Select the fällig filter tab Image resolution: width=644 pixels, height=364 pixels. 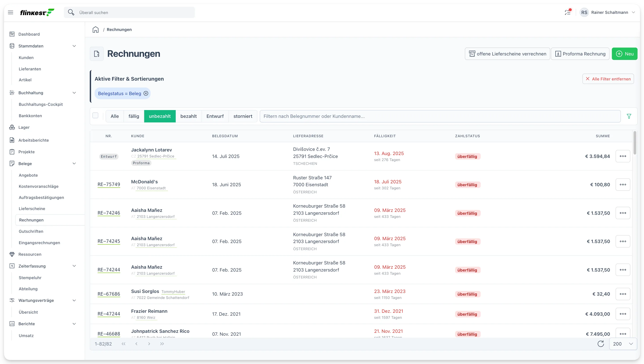[x=134, y=116]
